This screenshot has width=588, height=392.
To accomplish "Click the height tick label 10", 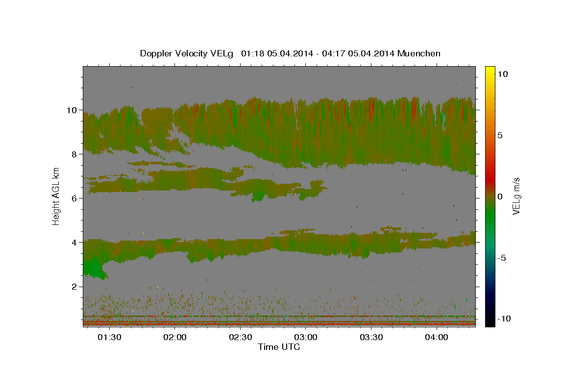I will pos(72,110).
